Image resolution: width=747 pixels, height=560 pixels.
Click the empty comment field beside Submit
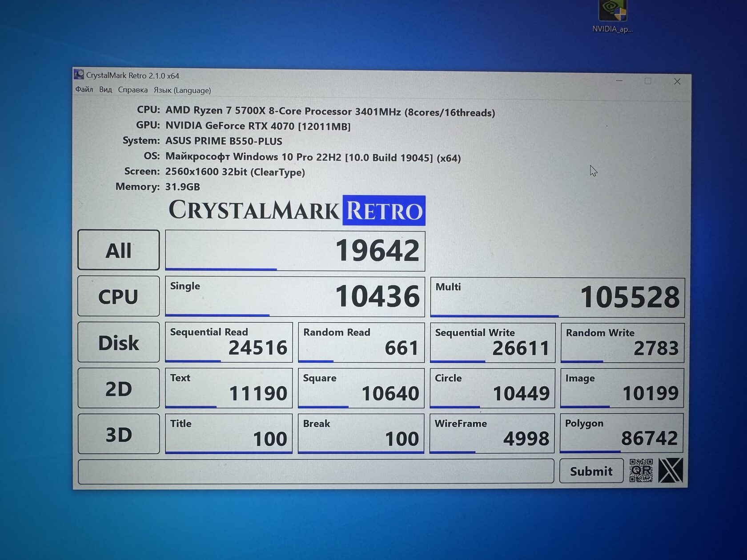coord(316,471)
